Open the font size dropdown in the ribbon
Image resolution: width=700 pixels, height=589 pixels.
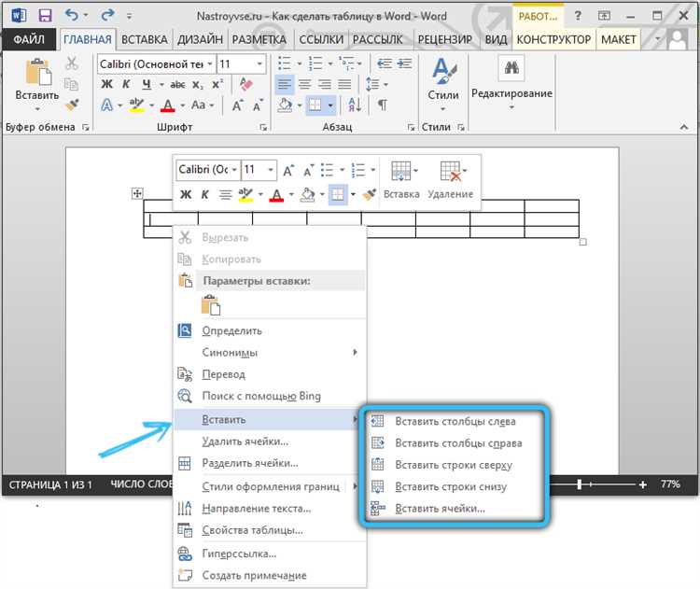261,63
